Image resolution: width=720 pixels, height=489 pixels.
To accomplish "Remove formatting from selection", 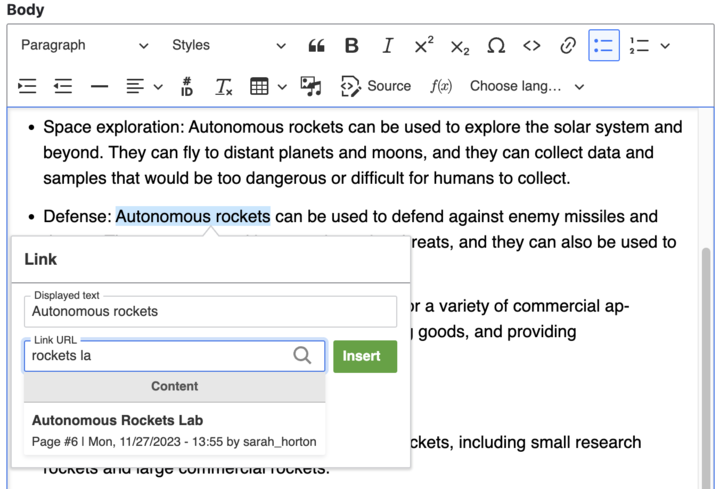I will [x=224, y=86].
